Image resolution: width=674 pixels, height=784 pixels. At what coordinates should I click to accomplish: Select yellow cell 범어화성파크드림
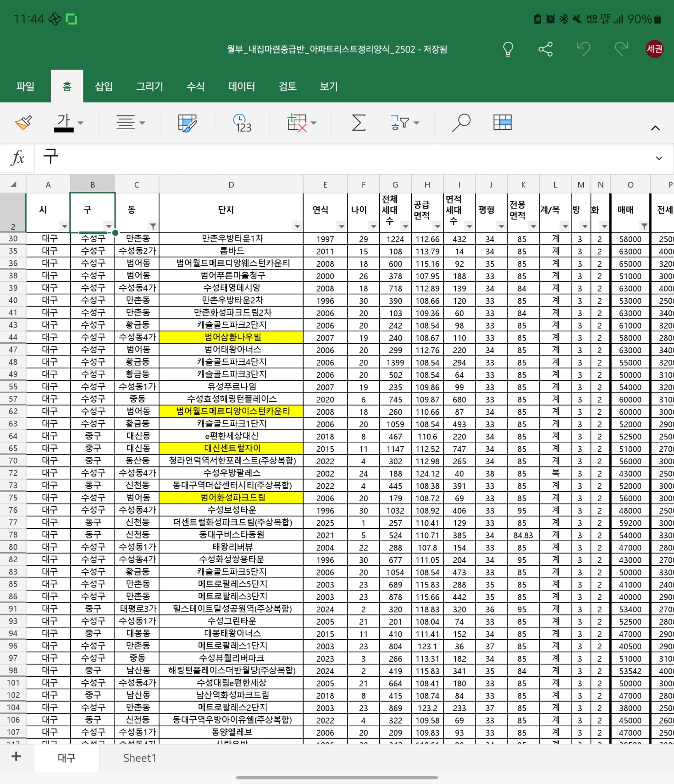point(231,498)
